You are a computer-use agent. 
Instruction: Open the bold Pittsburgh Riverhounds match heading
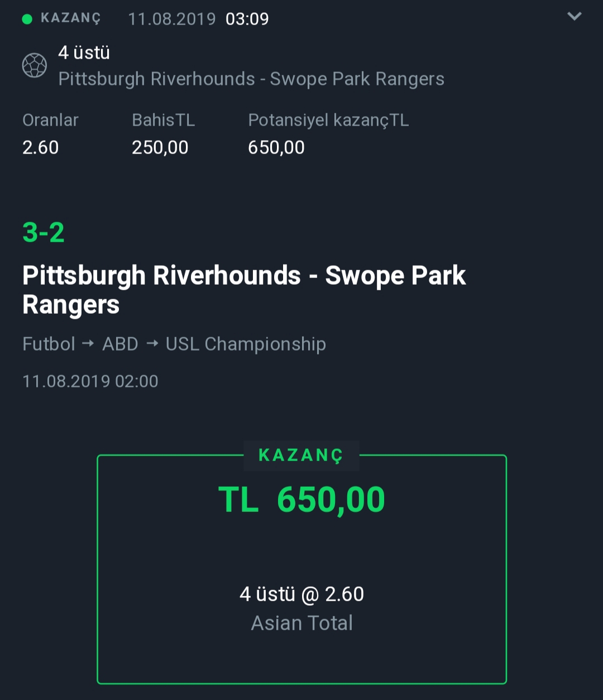(x=244, y=290)
